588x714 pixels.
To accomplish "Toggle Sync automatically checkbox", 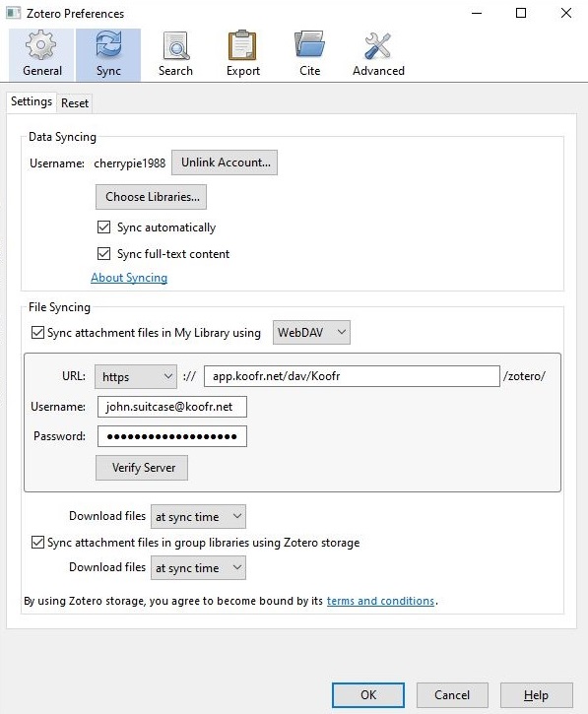I will point(103,227).
